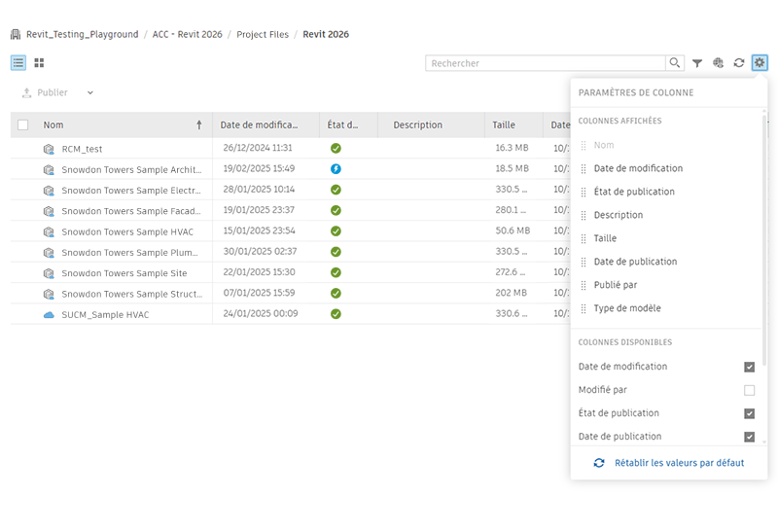Click the globe icon in toolbar
778x532 pixels.
718,63
